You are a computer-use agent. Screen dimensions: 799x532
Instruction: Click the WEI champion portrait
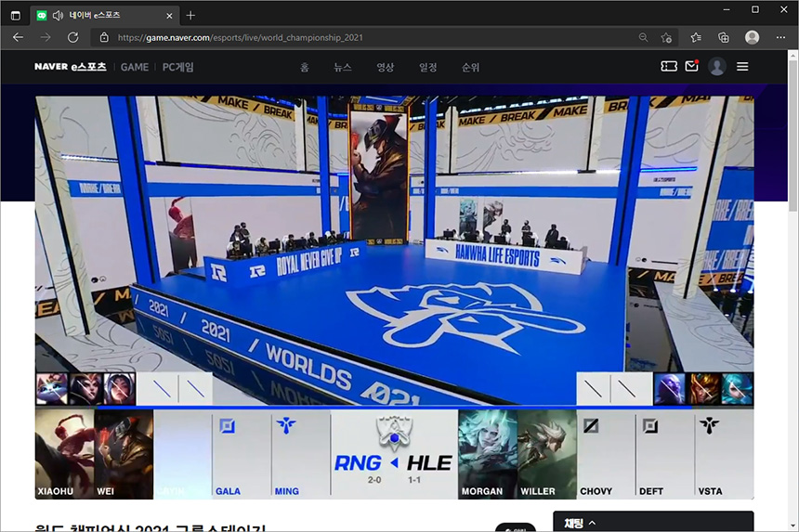(x=124, y=454)
